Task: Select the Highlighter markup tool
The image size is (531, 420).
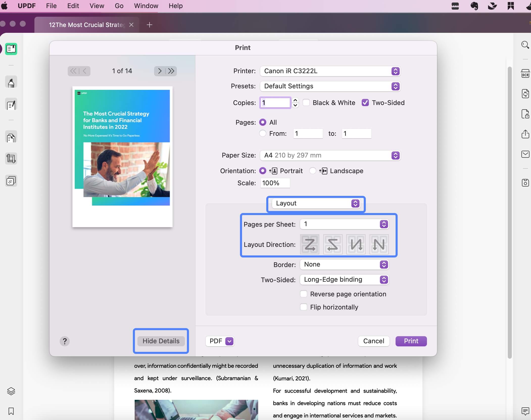Action: (11, 82)
